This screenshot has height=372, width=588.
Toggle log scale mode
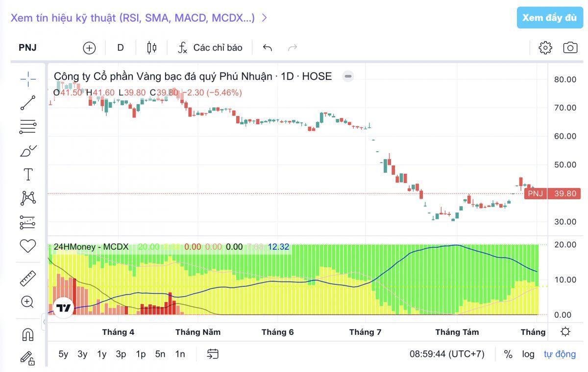click(x=528, y=354)
